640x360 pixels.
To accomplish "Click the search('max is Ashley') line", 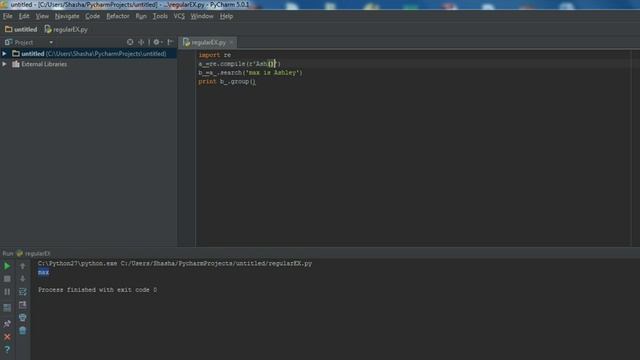I will click(251, 73).
